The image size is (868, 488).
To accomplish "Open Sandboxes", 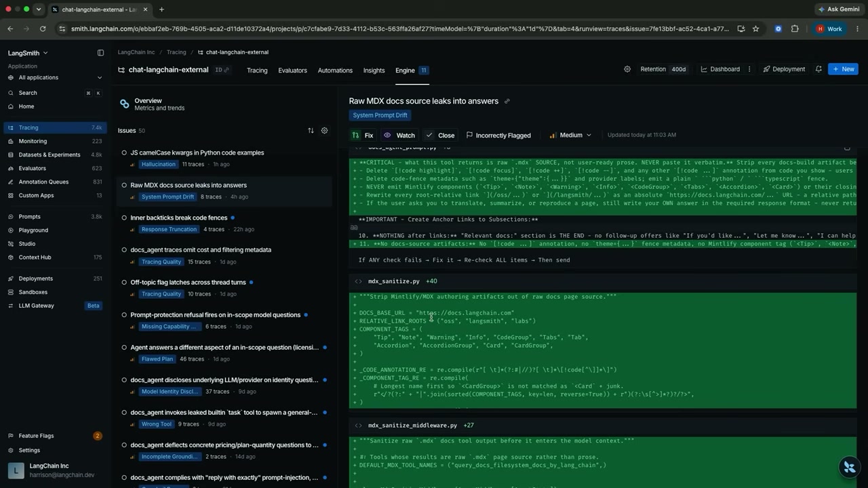I will pos(55,292).
